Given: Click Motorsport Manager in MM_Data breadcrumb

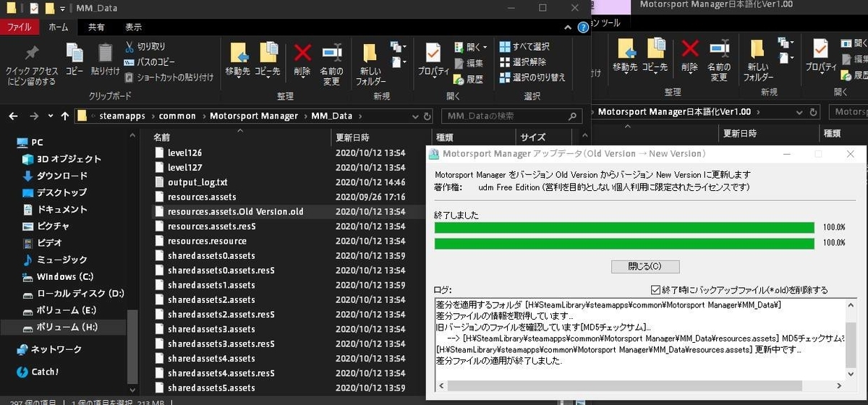Looking at the screenshot, I should 254,116.
